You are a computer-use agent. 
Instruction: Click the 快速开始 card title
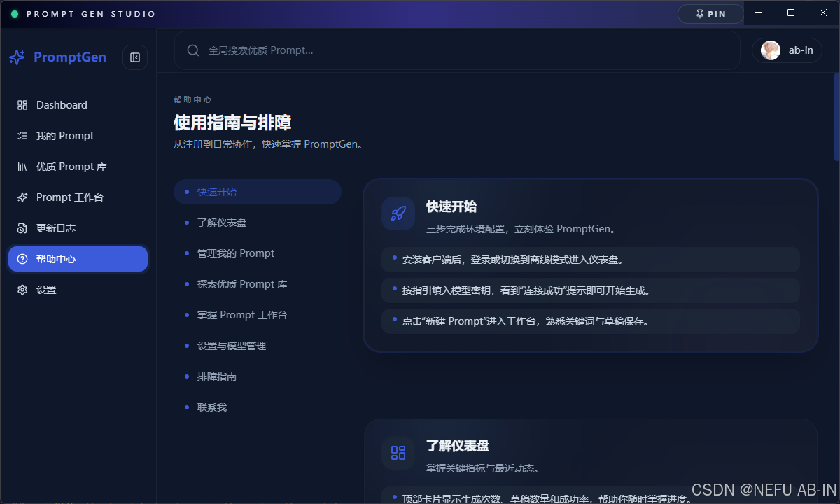451,206
